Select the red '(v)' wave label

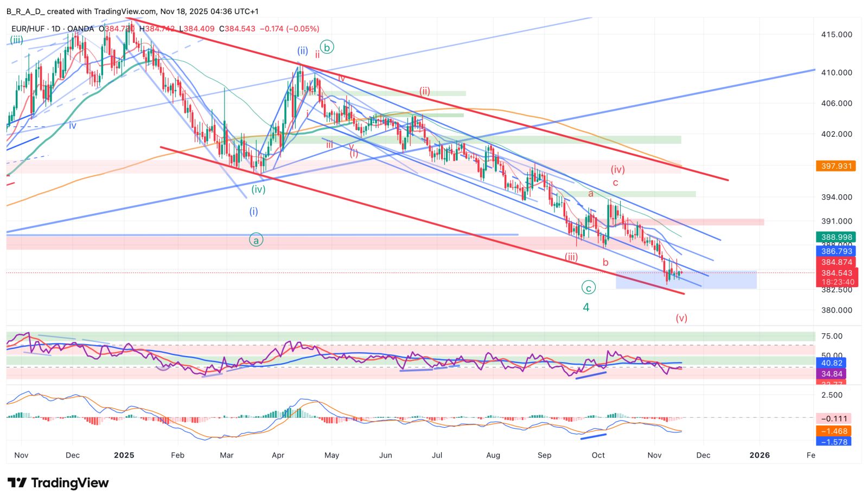point(681,318)
